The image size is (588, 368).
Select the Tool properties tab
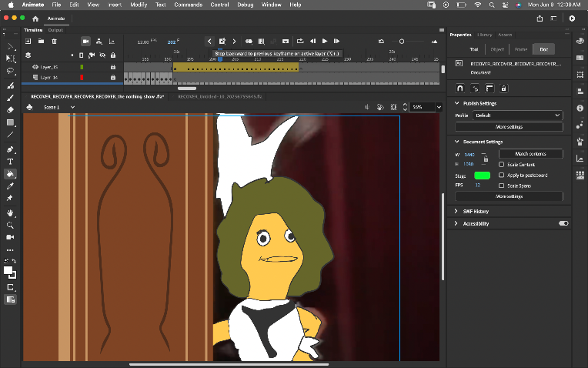474,49
